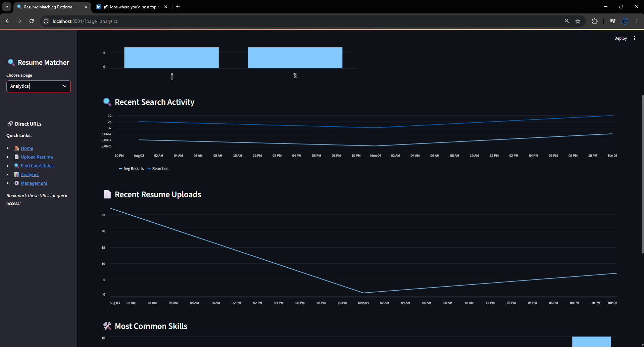The width and height of the screenshot is (644, 347).
Task: Reload the page with the refresh icon
Action: [x=32, y=21]
